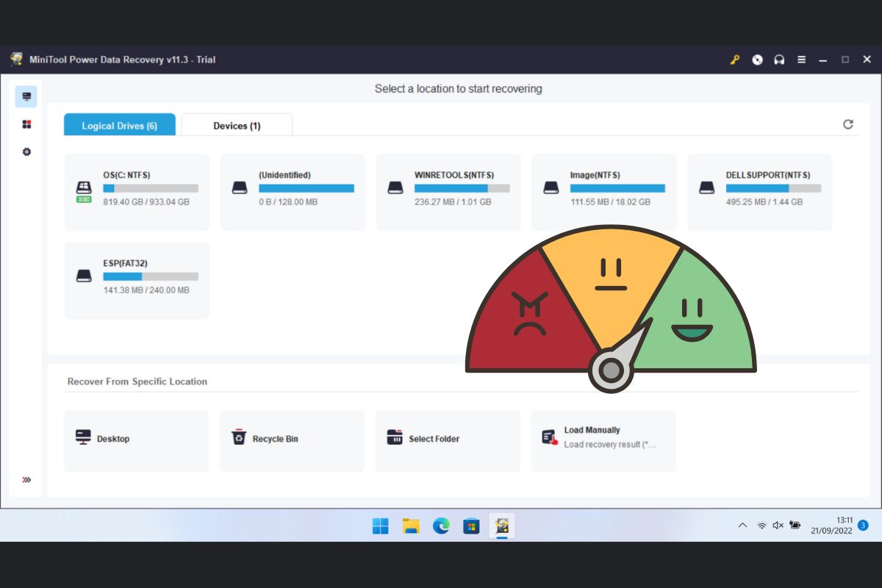Open Microsoft Store from taskbar
Screen dimensions: 882x588
(471, 526)
